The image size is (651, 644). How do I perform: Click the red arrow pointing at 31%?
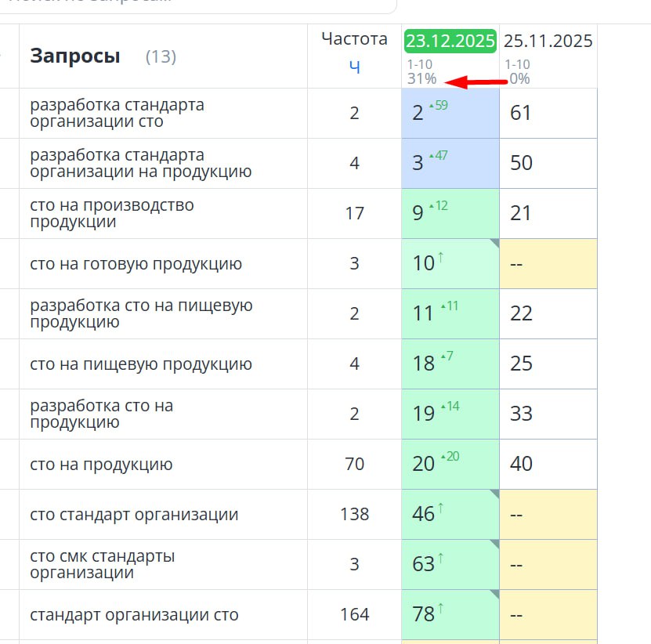click(476, 81)
